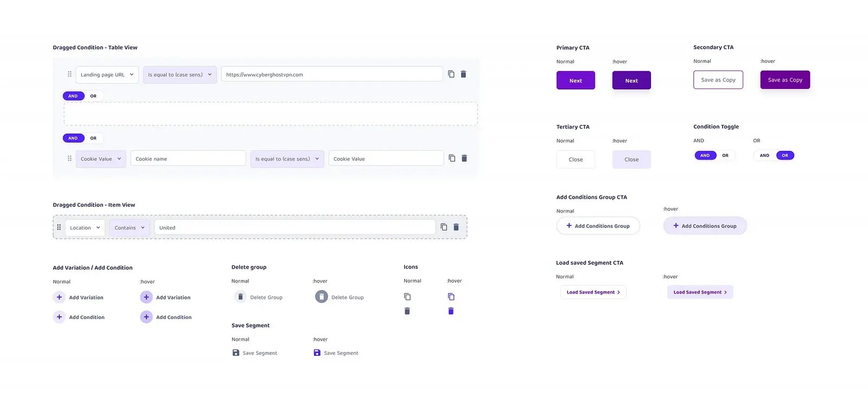This screenshot has width=868, height=401.
Task: Copy the Cookie Value condition row
Action: pos(452,158)
